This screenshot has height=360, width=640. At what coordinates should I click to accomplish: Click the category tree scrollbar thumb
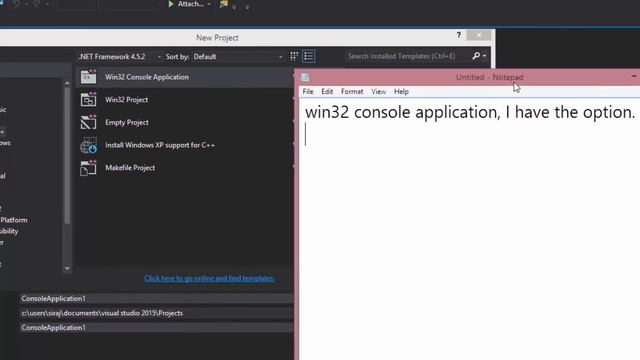pyautogui.click(x=67, y=155)
